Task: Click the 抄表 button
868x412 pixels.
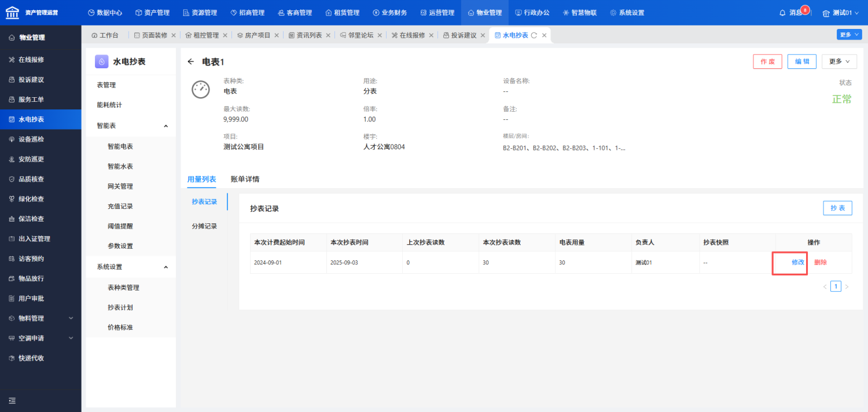Action: coord(837,208)
